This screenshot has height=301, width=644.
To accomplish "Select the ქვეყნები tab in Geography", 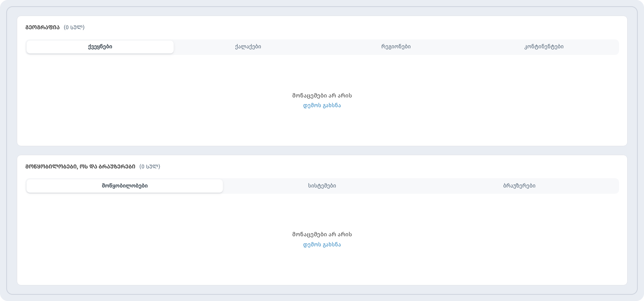I will pos(100,47).
